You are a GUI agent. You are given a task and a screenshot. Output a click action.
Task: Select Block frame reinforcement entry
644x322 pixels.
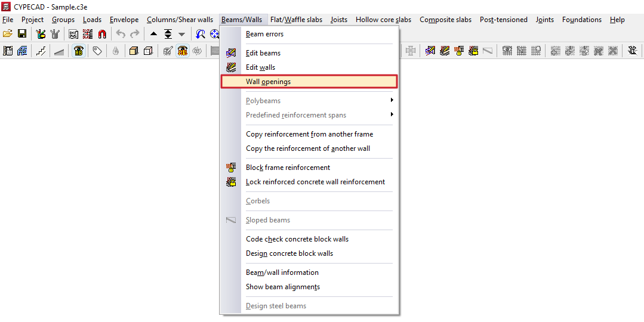pyautogui.click(x=309, y=168)
